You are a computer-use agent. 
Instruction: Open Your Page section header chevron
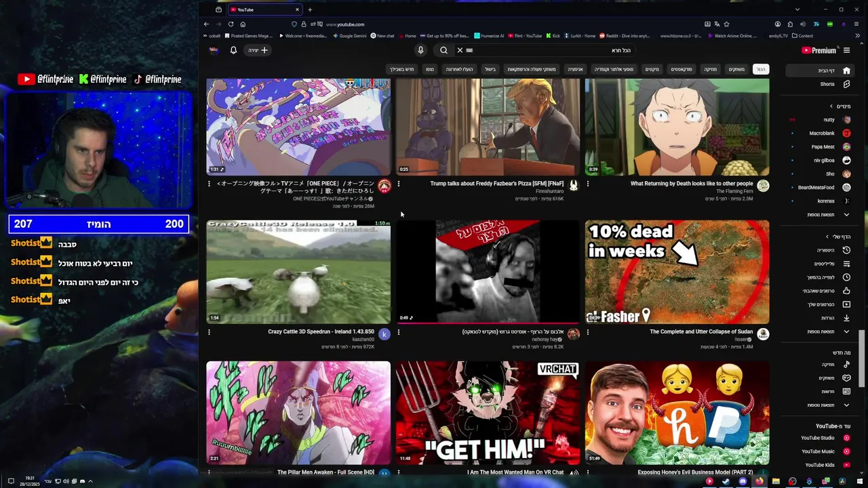point(827,237)
